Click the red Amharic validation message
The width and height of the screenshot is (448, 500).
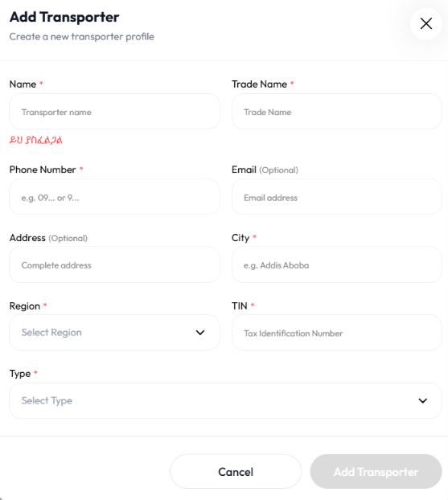(x=35, y=140)
